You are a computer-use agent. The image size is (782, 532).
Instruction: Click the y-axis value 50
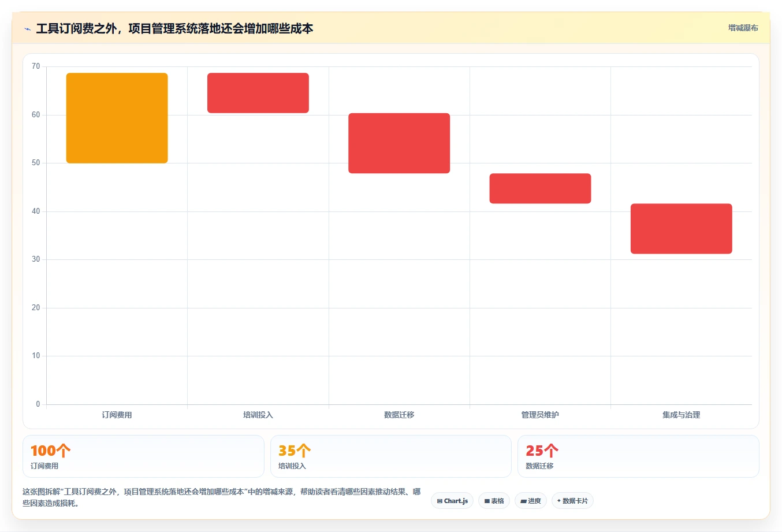(36, 163)
